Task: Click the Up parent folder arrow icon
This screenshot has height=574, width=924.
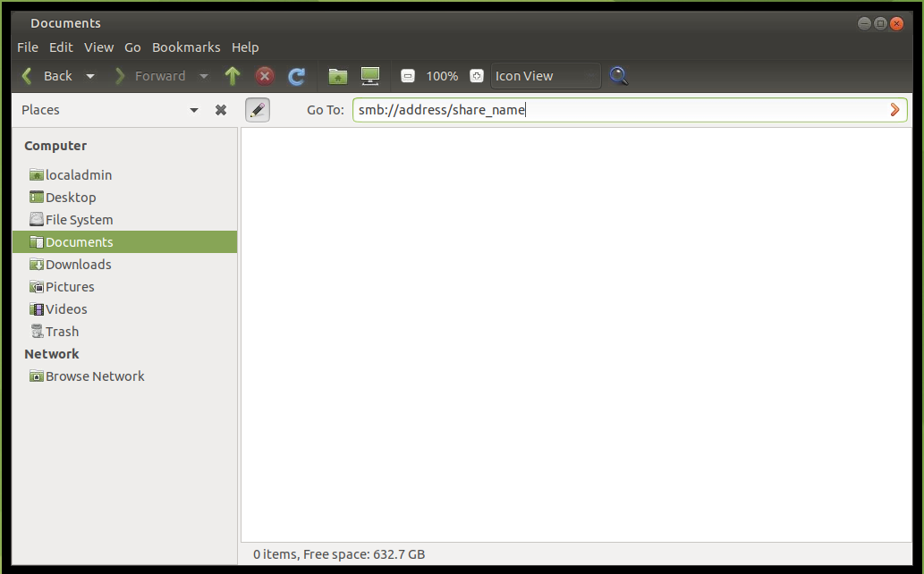Action: [233, 76]
